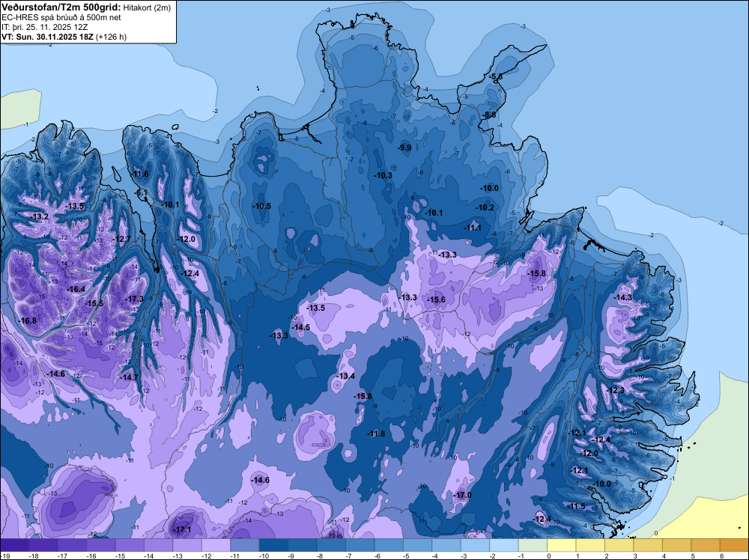Select the darkest purple legend swatch between -19 and -18

pos(14,545)
